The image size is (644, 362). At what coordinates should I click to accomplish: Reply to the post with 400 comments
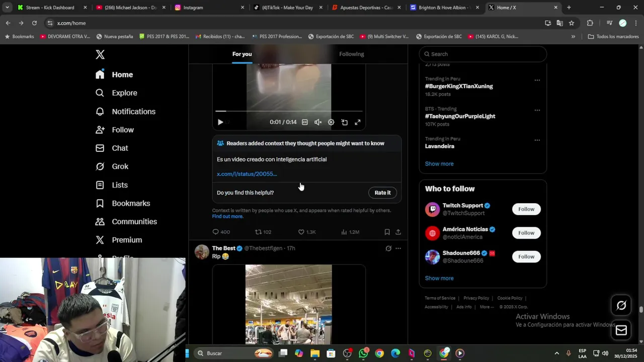click(x=221, y=232)
